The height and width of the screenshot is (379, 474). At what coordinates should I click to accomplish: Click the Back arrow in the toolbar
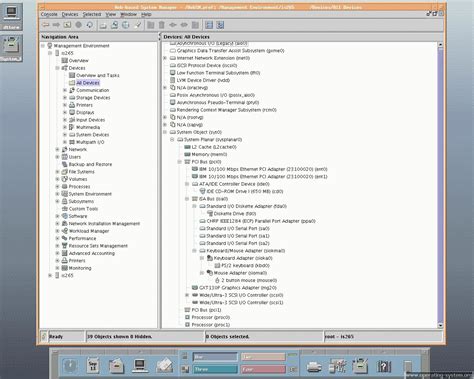tap(45, 25)
